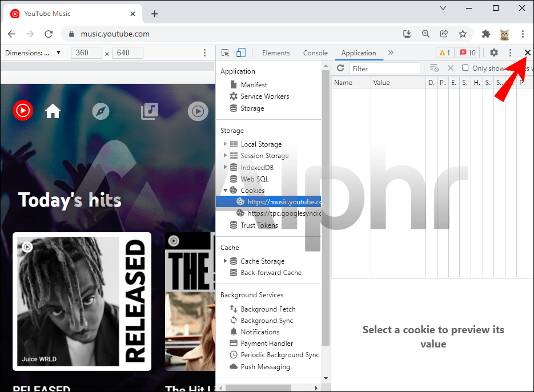Select the YouTube Music browser tab

(x=72, y=14)
